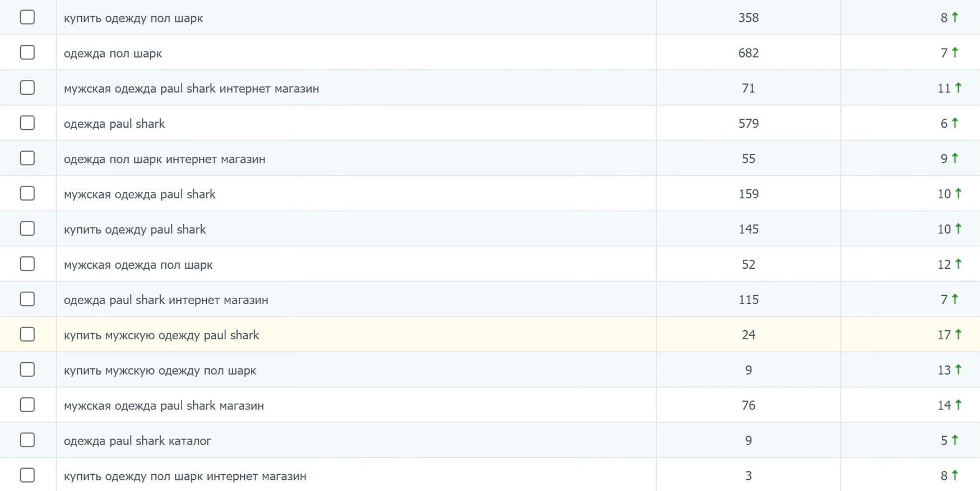The image size is (980, 491).
Task: Select the position value 6
Action: coord(944,124)
